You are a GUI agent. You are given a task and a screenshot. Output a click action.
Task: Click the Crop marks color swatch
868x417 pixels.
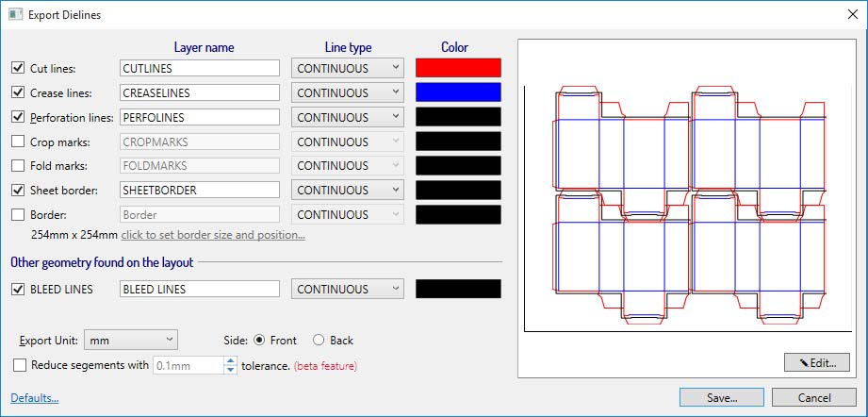[458, 141]
